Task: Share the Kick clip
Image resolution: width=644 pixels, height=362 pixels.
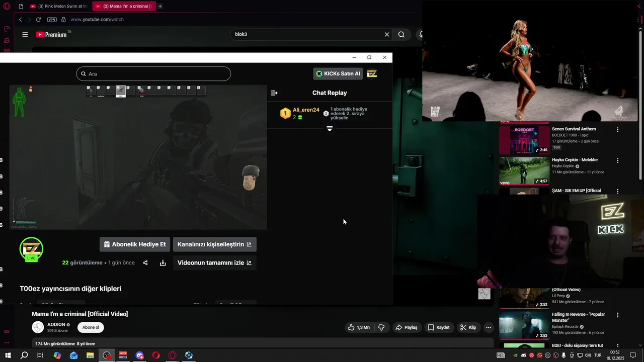Action: 145,263
